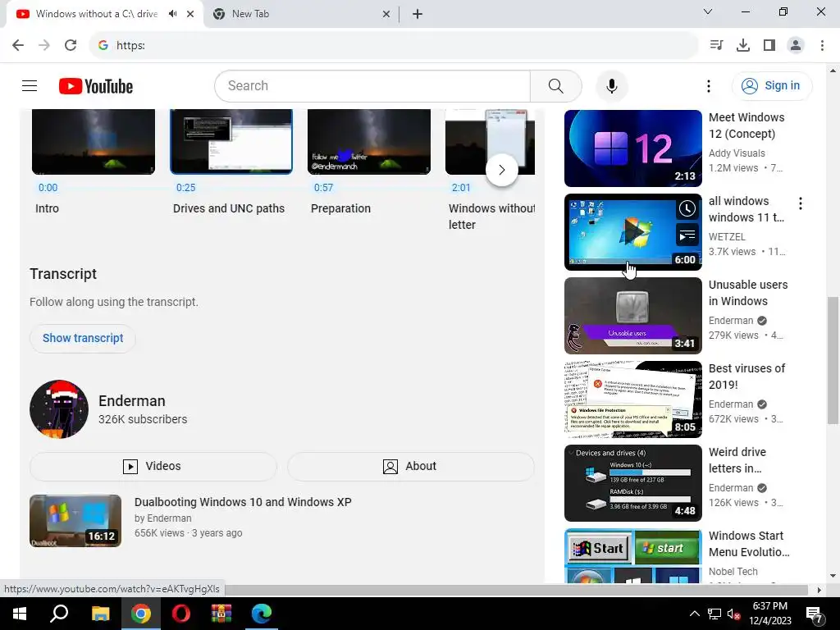Image resolution: width=840 pixels, height=630 pixels.
Task: Select the Drives and UNC paths chapter thumbnail
Action: (231, 141)
